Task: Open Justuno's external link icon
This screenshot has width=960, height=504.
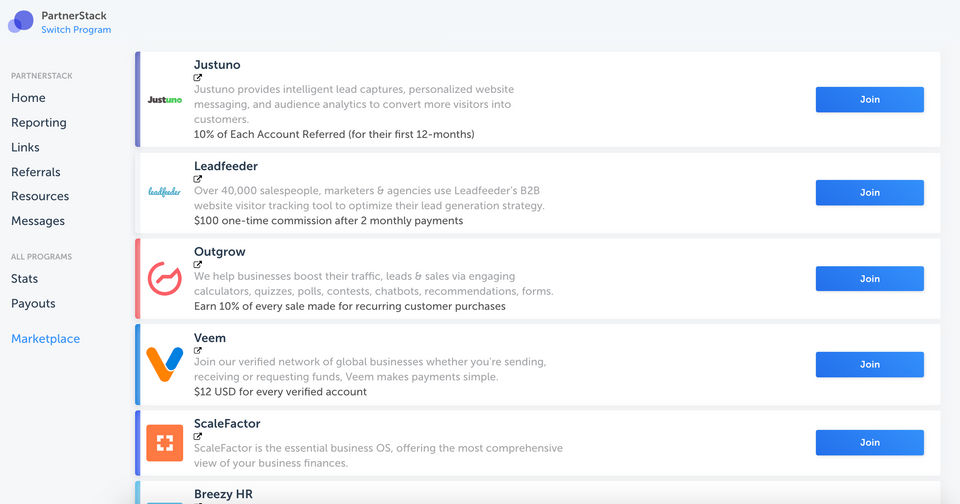Action: 198,78
